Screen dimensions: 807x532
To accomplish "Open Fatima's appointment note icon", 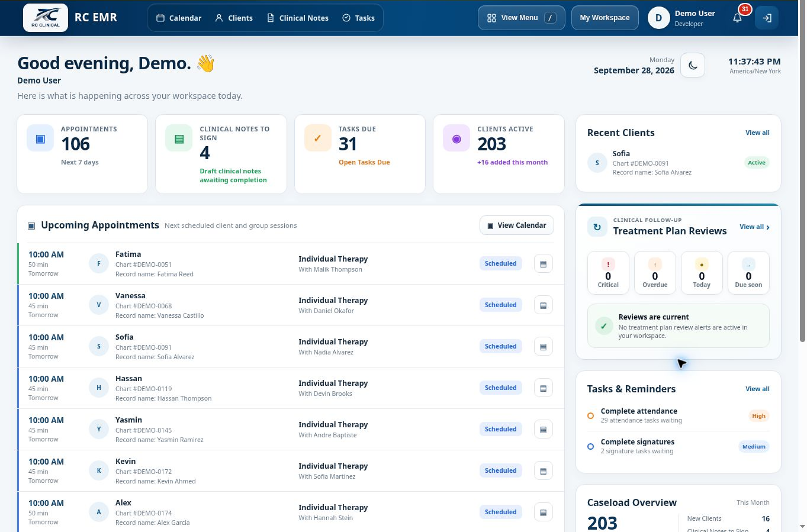I will (544, 264).
